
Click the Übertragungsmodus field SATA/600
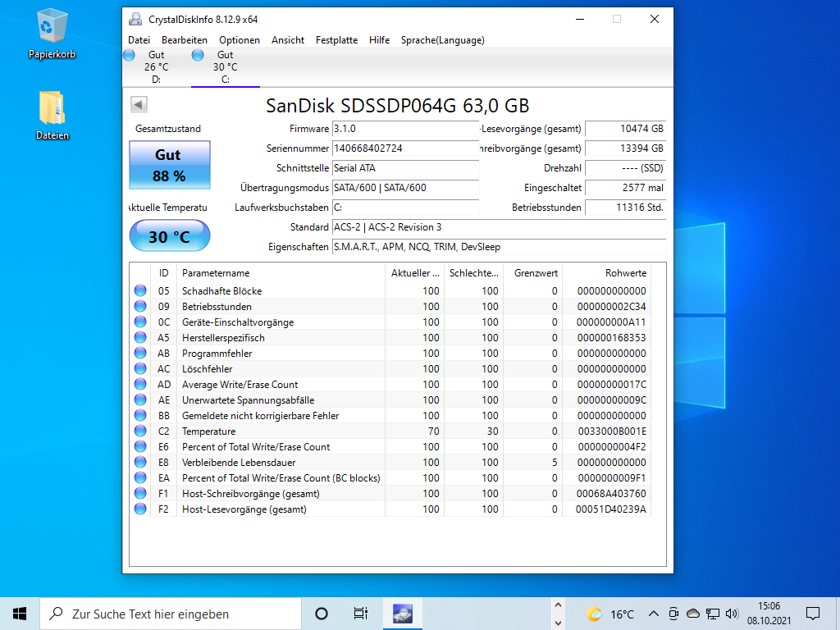point(405,188)
